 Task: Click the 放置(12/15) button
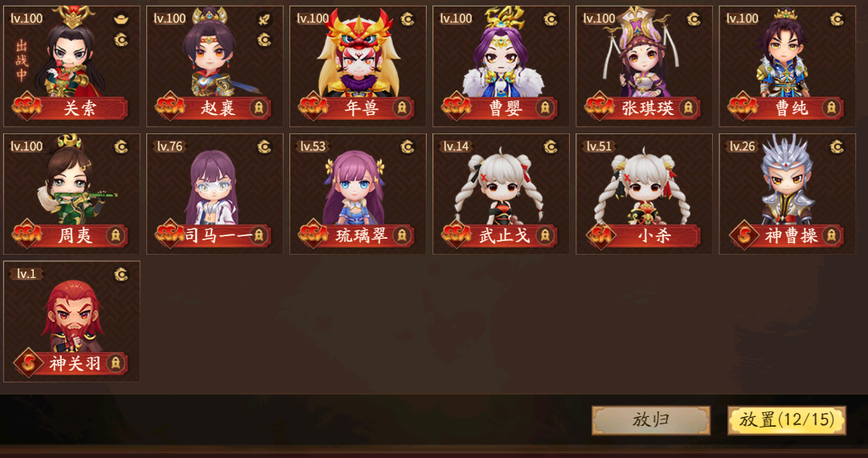tap(787, 419)
